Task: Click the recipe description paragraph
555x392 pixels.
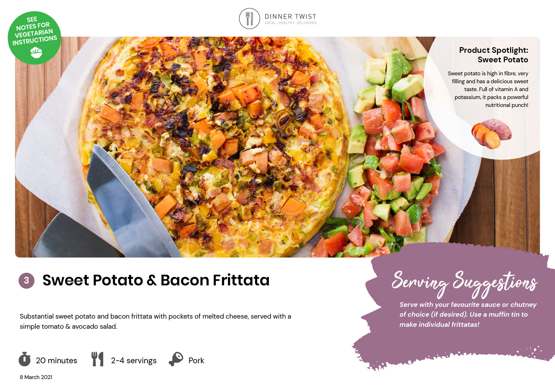Action: click(155, 321)
